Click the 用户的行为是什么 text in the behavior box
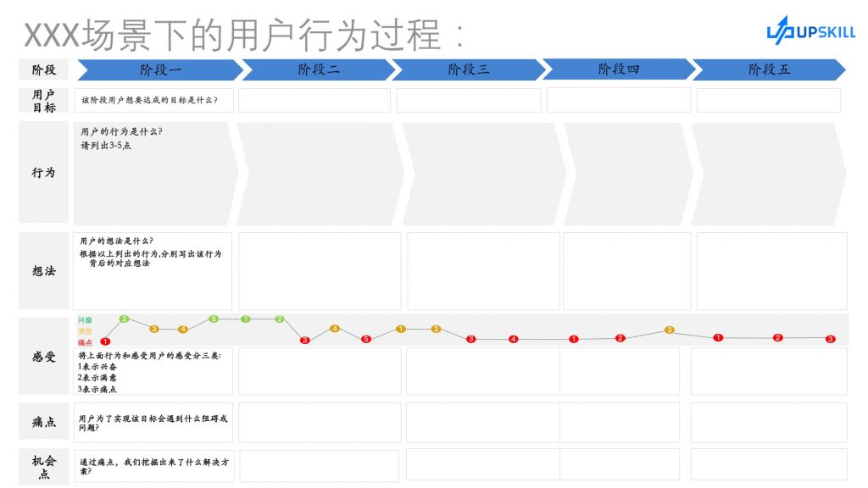The height and width of the screenshot is (488, 868). click(121, 131)
